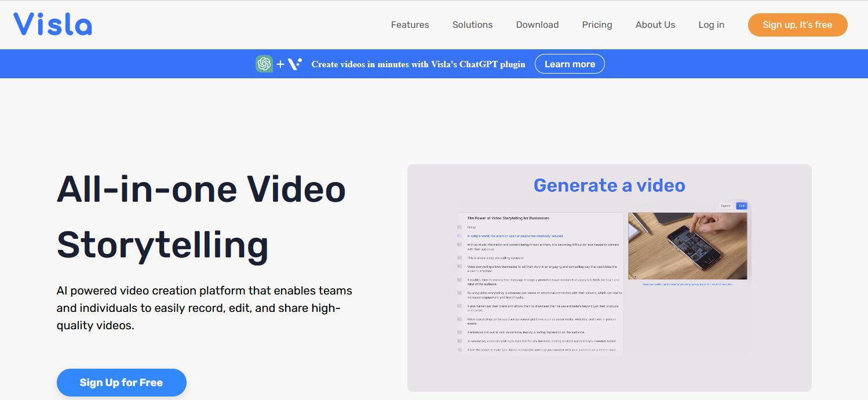Click the blue Sign Up for Free button
Viewport: 868px width, 400px height.
[122, 383]
